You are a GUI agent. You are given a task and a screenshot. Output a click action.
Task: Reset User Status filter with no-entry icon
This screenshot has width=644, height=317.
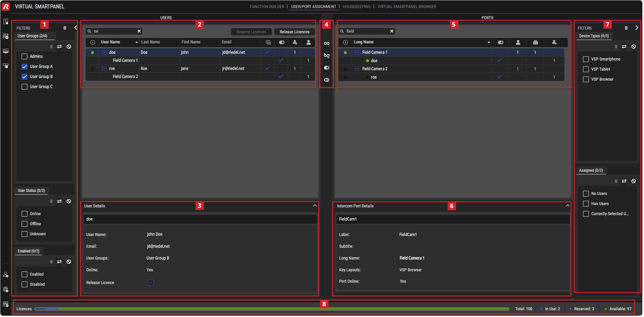click(69, 201)
